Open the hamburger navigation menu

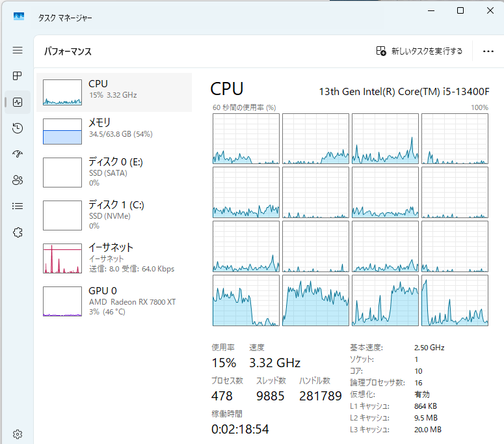click(18, 50)
